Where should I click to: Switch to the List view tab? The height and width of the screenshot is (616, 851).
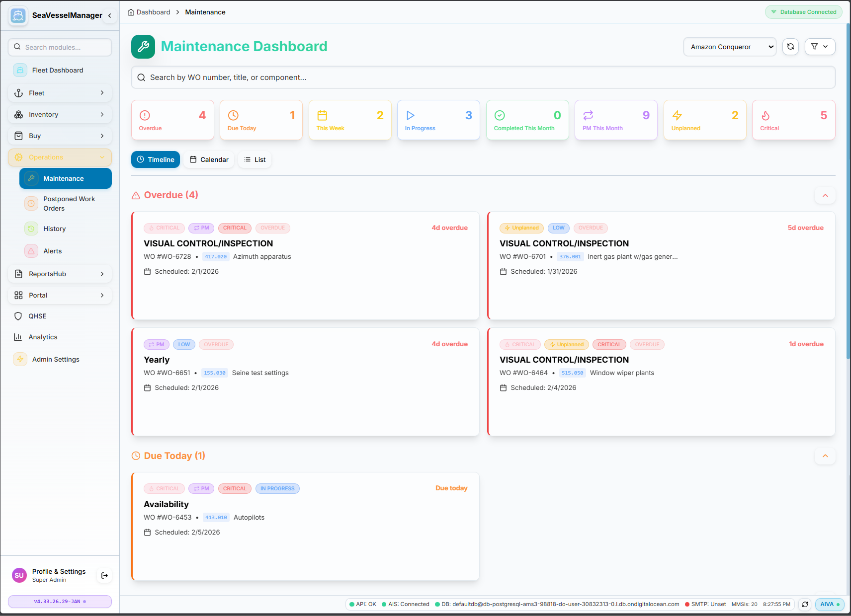tap(255, 159)
